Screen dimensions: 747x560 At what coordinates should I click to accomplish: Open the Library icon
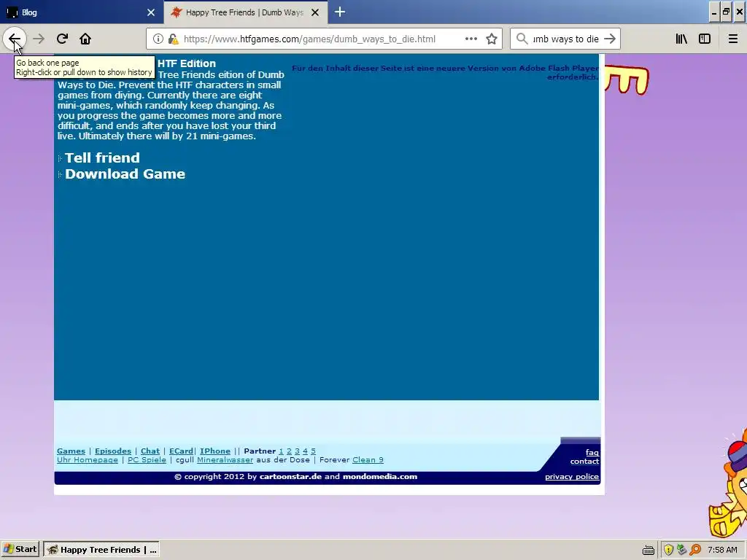click(681, 39)
